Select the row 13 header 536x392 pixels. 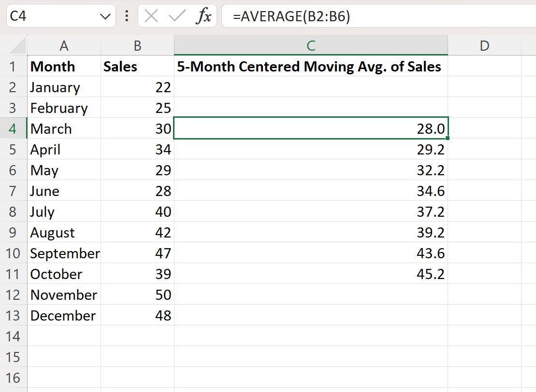(x=13, y=316)
